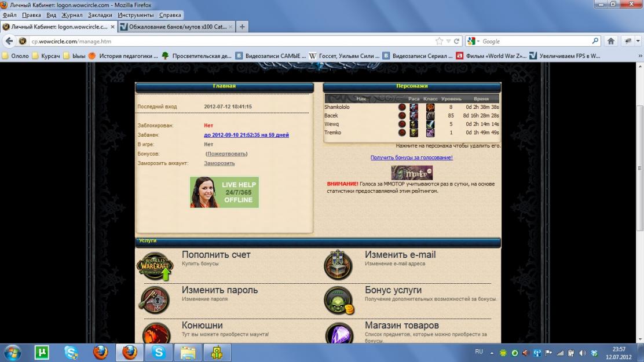Click the goblin bonus services icon

coord(339,300)
